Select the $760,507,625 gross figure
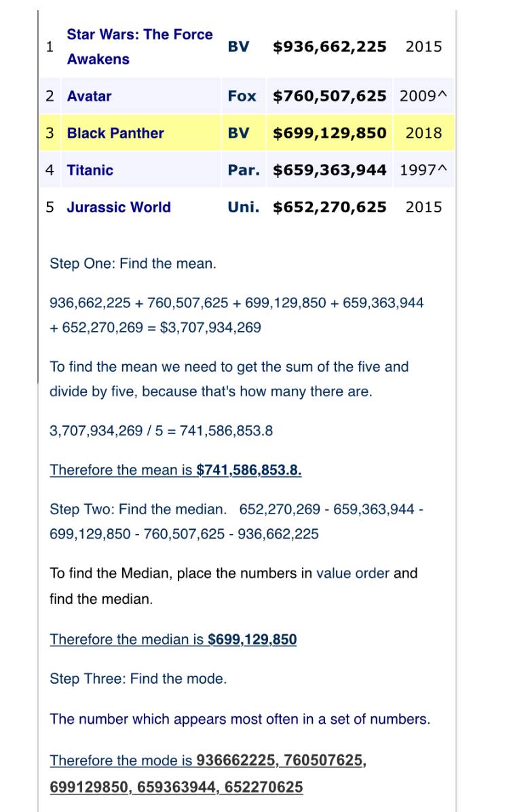This screenshot has width=509, height=812. pos(330,96)
